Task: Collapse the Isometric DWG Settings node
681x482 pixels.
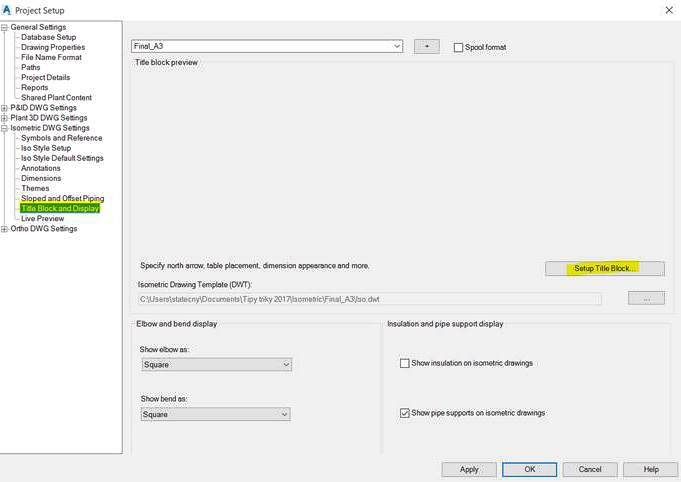Action: [5, 128]
